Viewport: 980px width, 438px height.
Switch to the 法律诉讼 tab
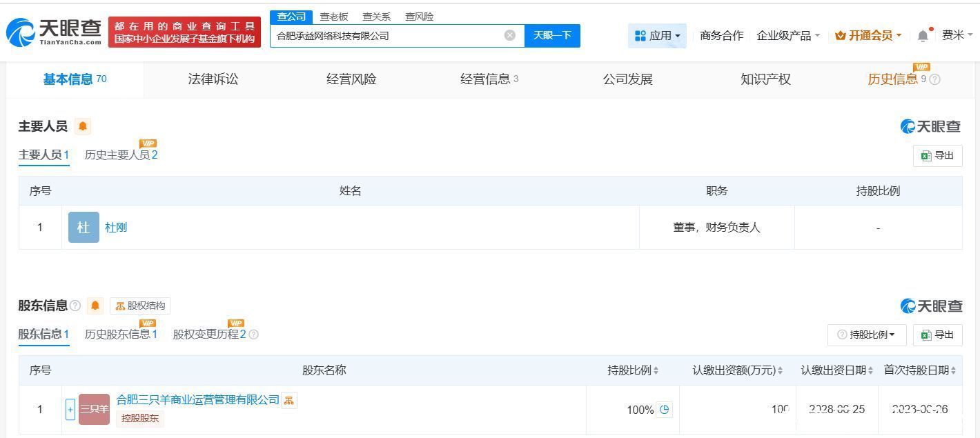(213, 79)
